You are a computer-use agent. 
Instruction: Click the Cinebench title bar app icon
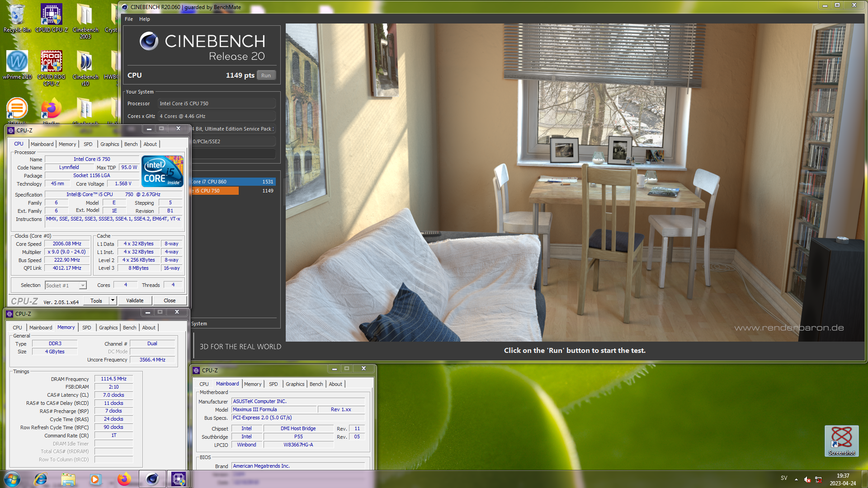[125, 7]
